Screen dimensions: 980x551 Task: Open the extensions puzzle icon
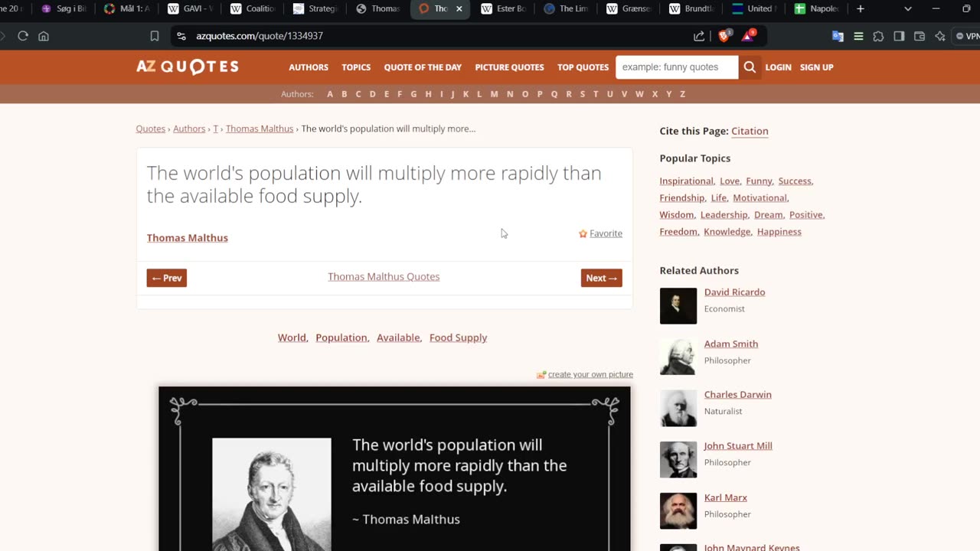click(x=878, y=36)
